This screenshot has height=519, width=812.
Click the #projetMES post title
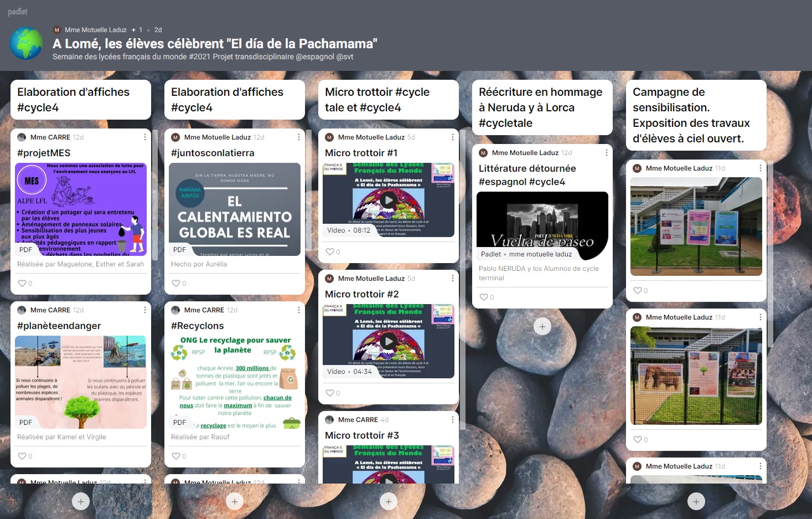click(44, 153)
